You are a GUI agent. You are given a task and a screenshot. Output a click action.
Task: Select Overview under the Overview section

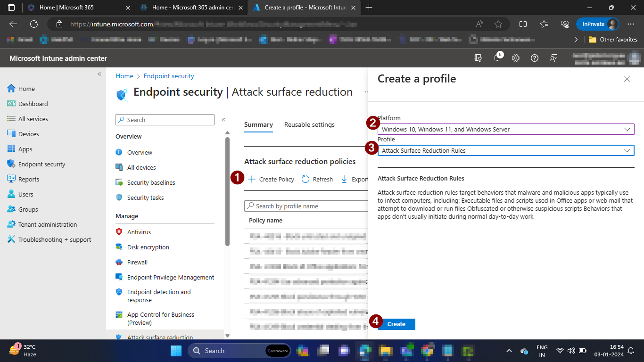coord(134,152)
